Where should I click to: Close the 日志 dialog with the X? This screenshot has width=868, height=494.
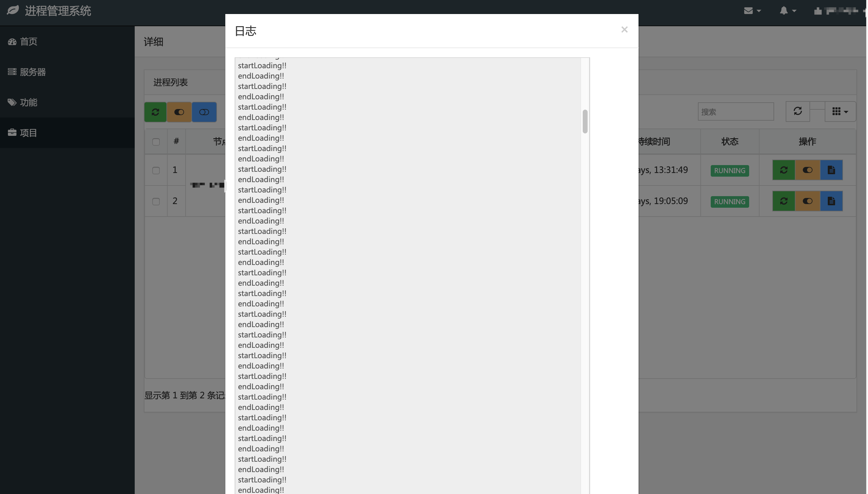624,30
